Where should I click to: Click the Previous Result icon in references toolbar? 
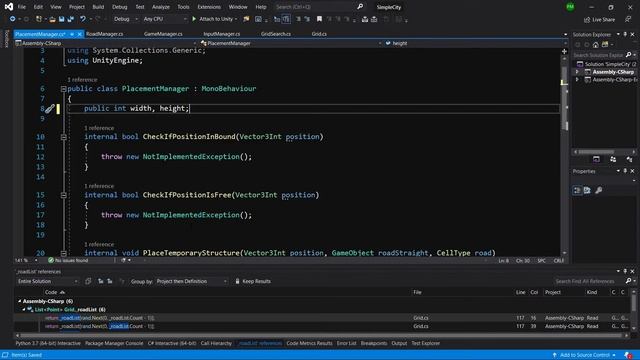(x=100, y=281)
